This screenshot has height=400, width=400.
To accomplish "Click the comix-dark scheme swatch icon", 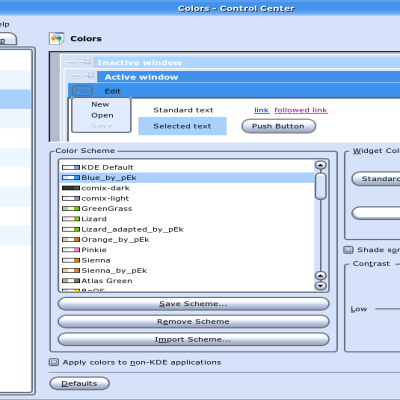I will (71, 188).
